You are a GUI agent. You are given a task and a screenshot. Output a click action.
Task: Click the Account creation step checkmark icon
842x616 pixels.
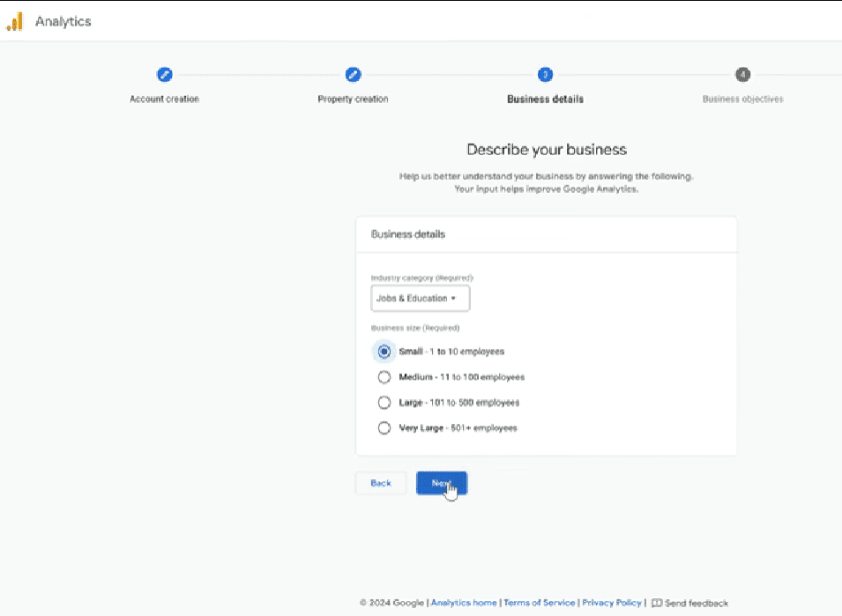pos(164,75)
